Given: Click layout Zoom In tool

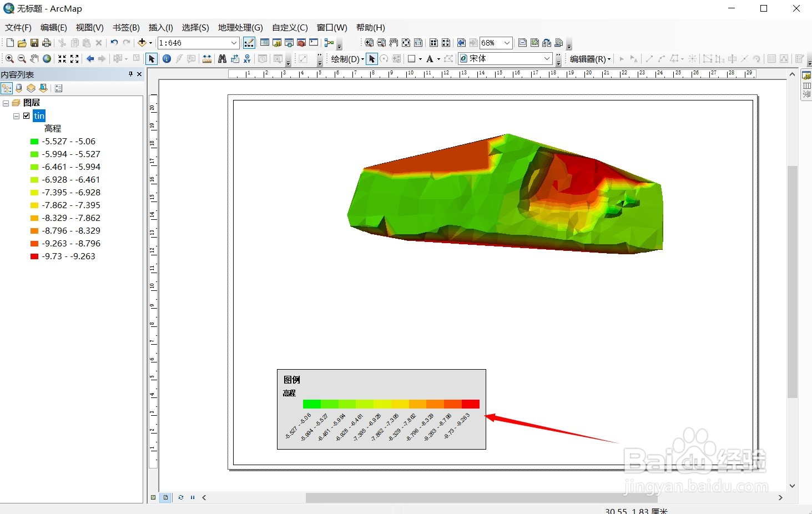Looking at the screenshot, I should pyautogui.click(x=369, y=43).
